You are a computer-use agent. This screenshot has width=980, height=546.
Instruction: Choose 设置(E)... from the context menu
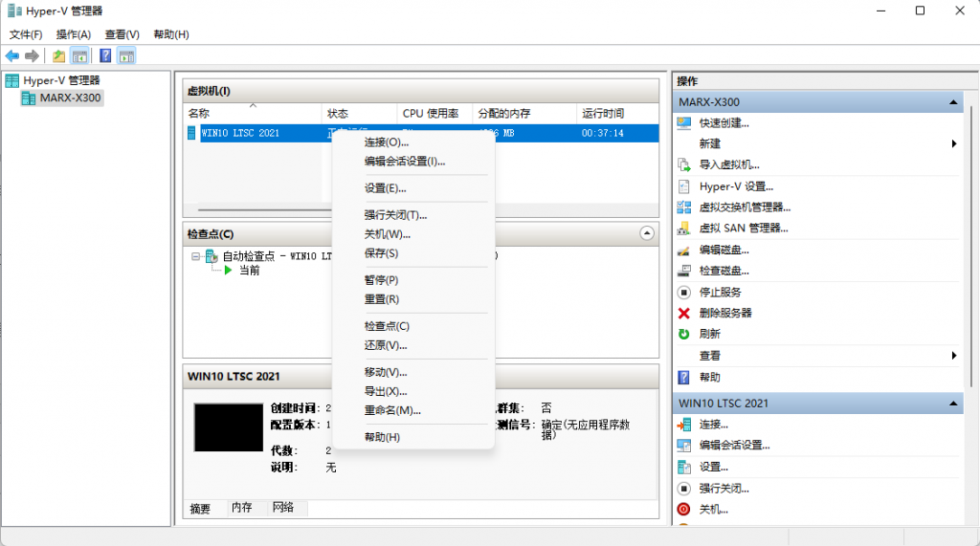(386, 188)
